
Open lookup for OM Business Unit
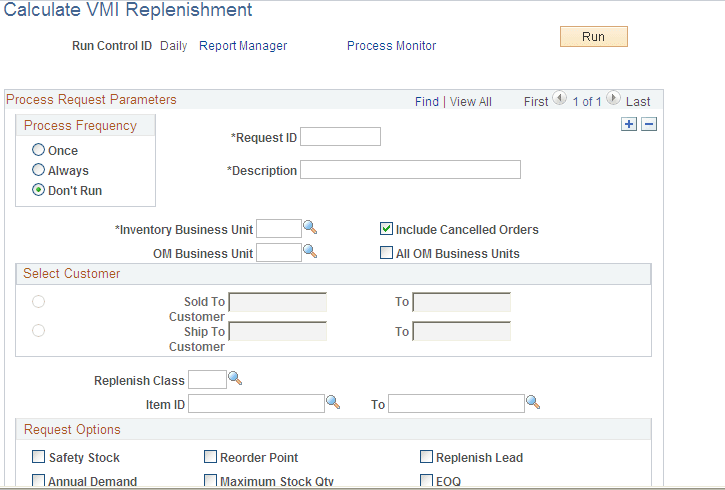point(310,251)
